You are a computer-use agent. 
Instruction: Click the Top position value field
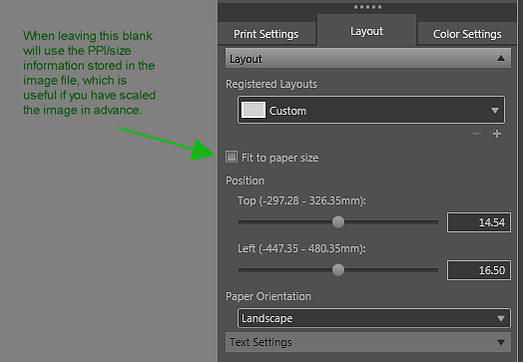(479, 222)
